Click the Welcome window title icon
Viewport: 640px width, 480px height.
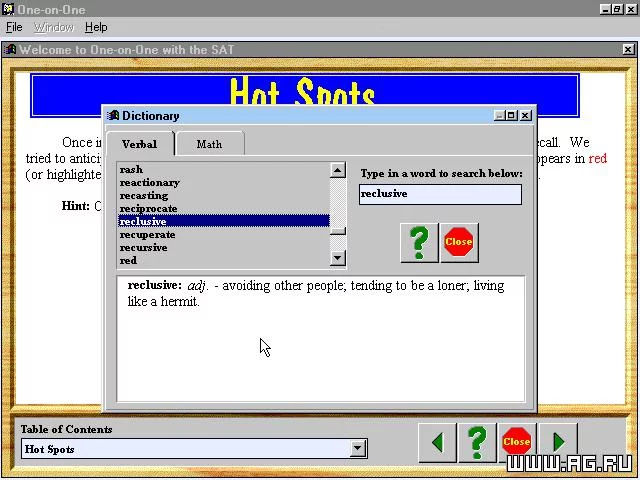[x=10, y=49]
